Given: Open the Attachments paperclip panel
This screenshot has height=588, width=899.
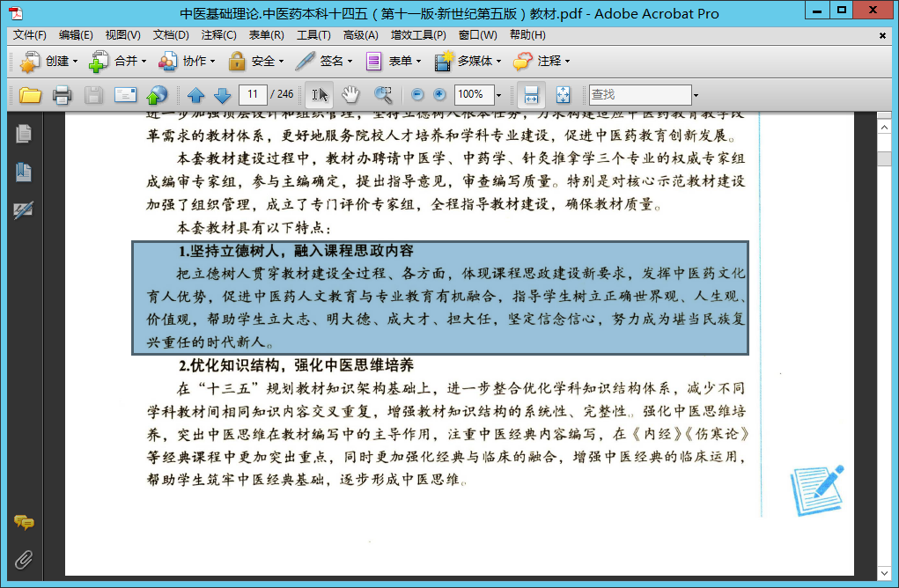Looking at the screenshot, I should 24,559.
